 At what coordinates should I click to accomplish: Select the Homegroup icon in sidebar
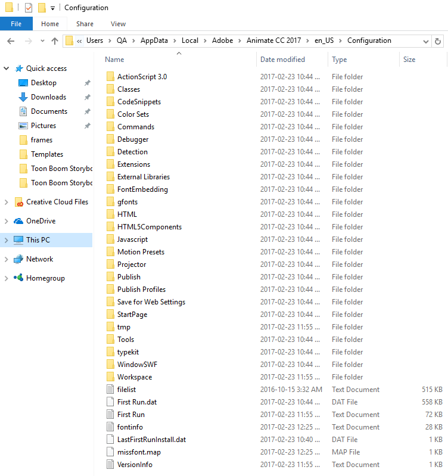coord(18,278)
